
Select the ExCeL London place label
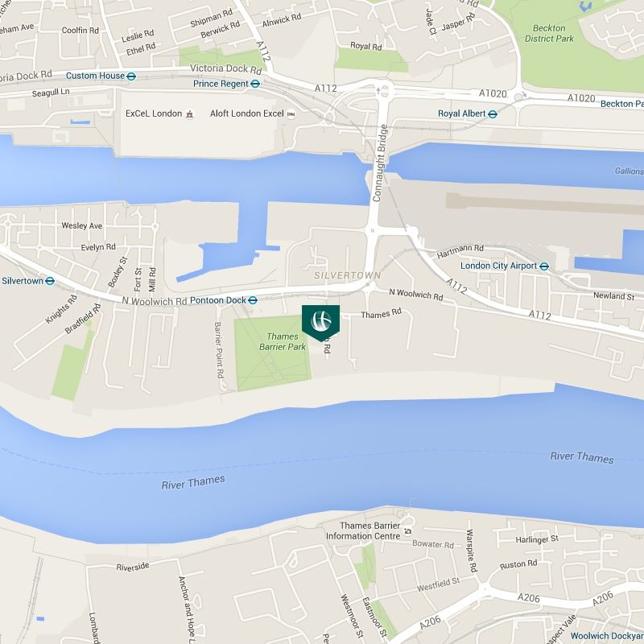coord(154,114)
